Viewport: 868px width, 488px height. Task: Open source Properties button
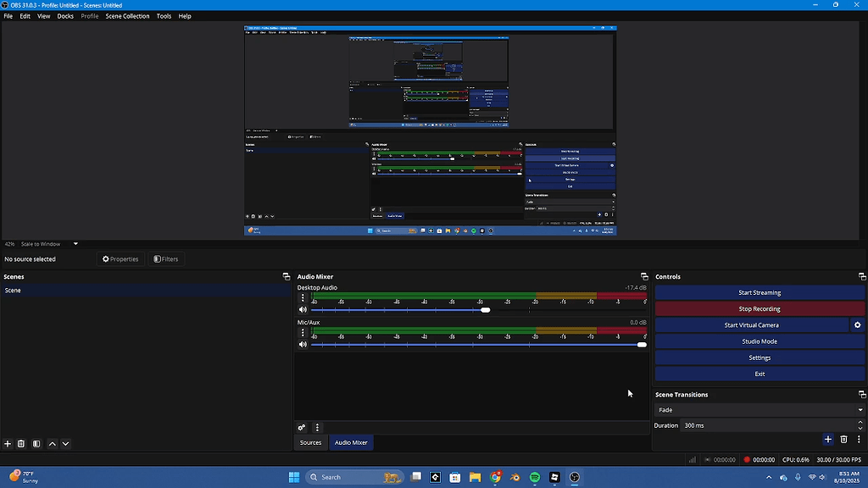[120, 259]
